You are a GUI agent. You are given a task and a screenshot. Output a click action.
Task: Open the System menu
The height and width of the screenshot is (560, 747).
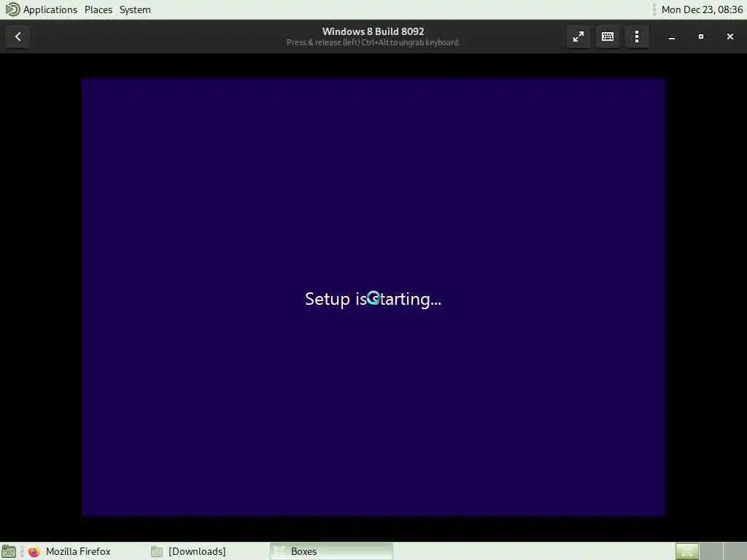(135, 9)
